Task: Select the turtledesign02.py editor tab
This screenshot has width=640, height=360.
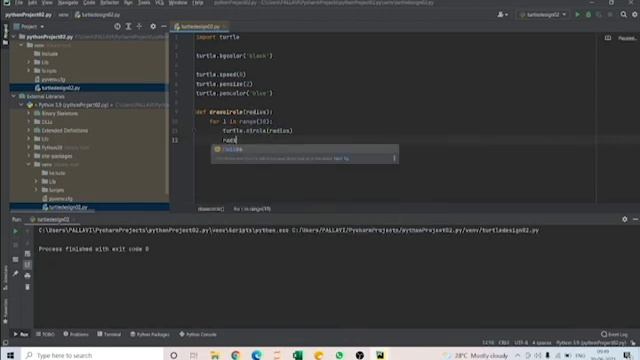Action: 200,27
